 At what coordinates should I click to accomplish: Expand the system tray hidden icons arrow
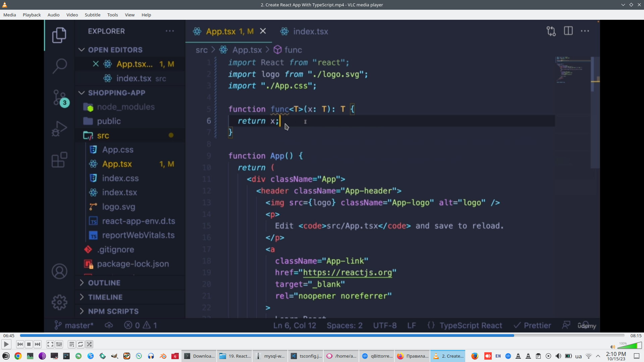598,356
